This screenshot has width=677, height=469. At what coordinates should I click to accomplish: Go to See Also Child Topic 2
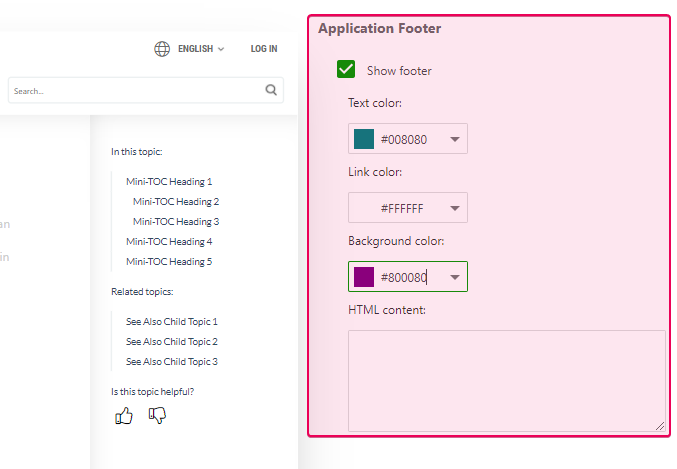coord(172,342)
